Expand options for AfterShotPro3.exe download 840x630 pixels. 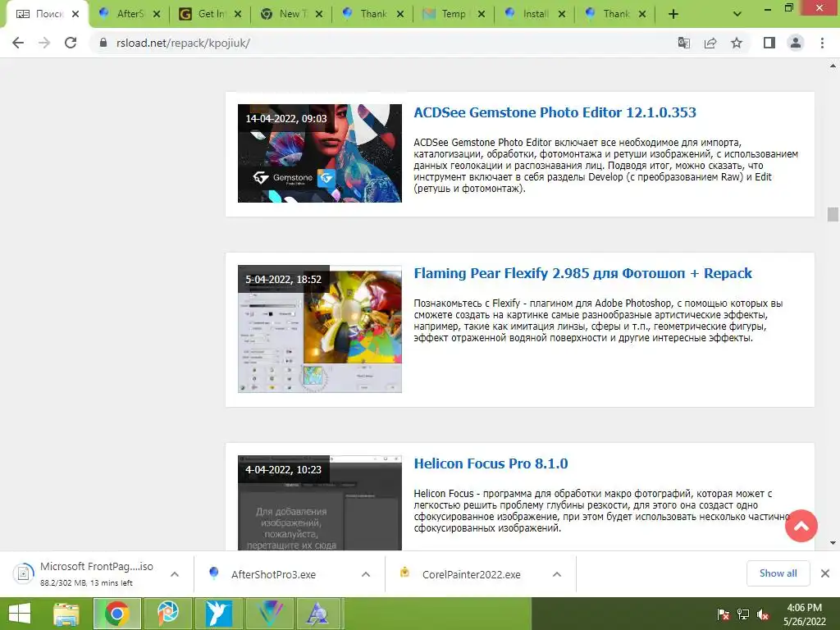(366, 574)
